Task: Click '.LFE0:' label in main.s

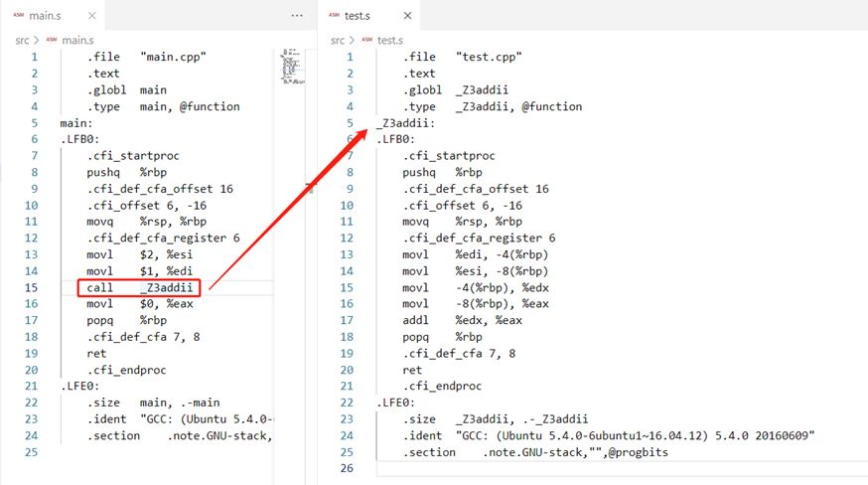Action: pos(79,386)
